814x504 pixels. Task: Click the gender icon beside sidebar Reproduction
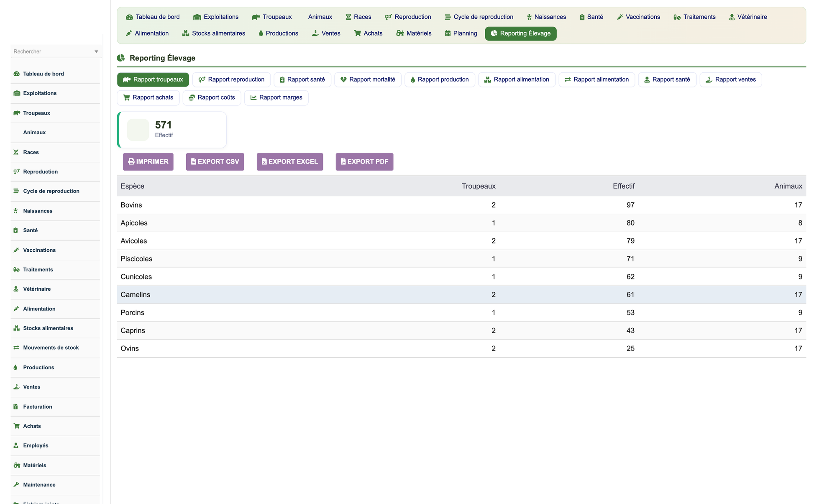tap(16, 171)
